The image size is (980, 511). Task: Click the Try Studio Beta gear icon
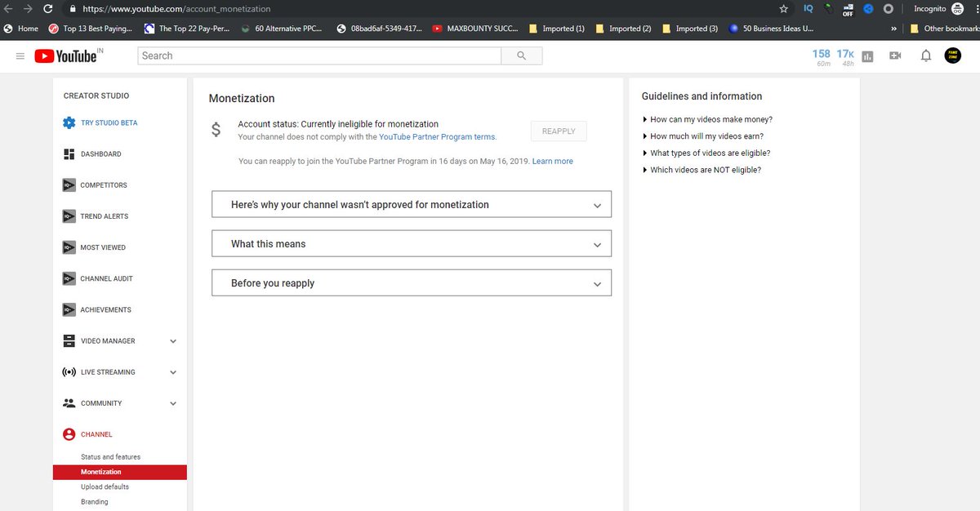point(69,123)
